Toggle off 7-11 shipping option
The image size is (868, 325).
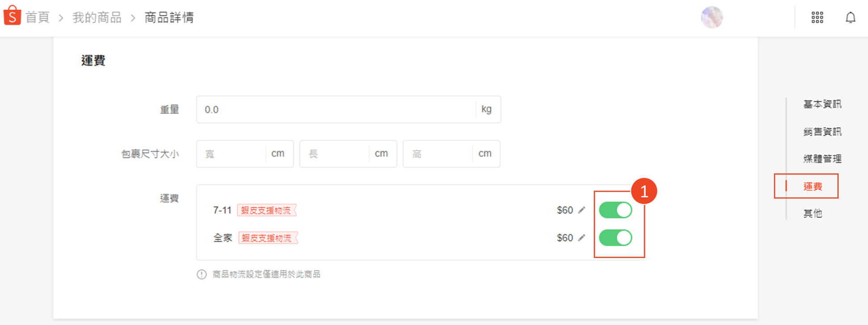point(615,210)
